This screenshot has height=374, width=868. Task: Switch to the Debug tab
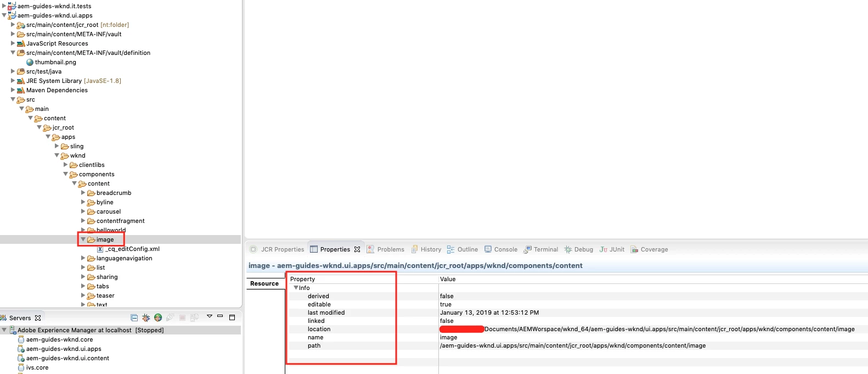click(579, 249)
